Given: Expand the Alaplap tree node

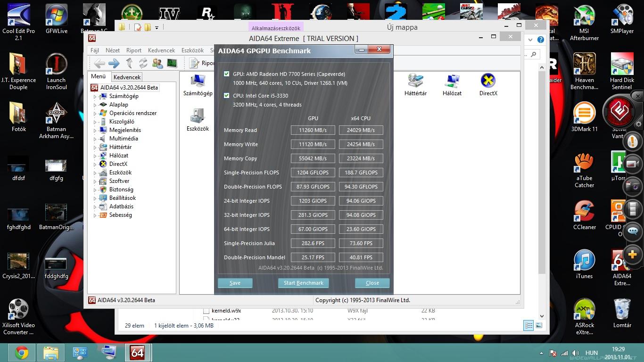Looking at the screenshot, I should [x=95, y=105].
